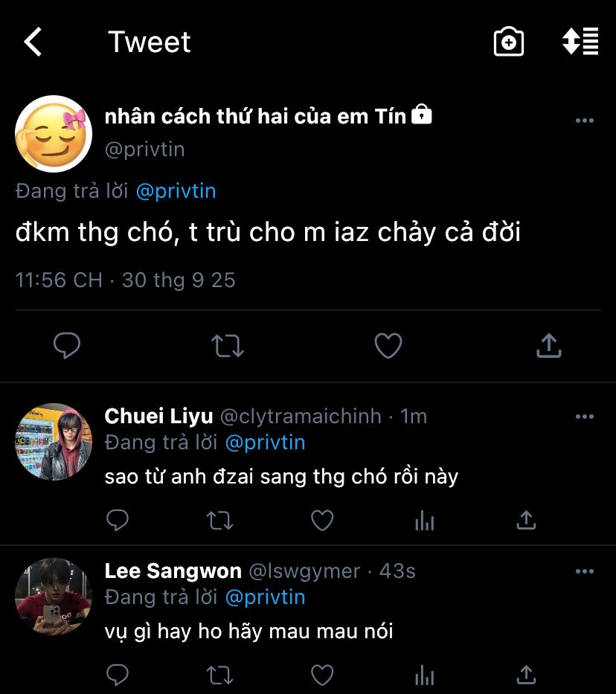The width and height of the screenshot is (616, 694).
Task: Open more options on Lee Sangwon's reply
Action: [x=585, y=571]
